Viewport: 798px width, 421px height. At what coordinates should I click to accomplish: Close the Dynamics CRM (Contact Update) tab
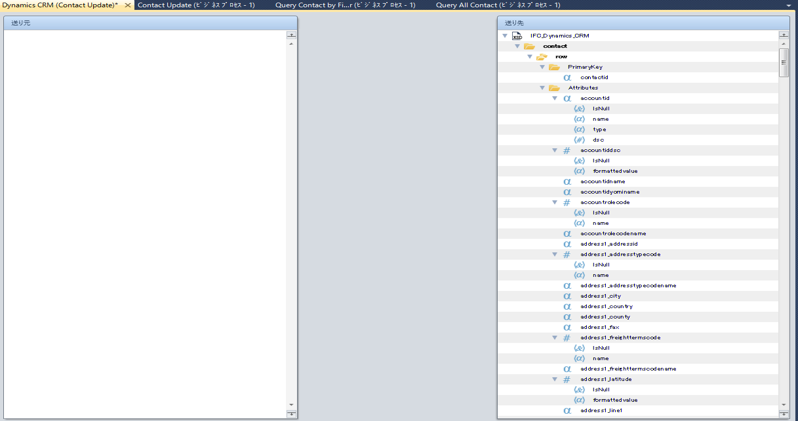127,5
